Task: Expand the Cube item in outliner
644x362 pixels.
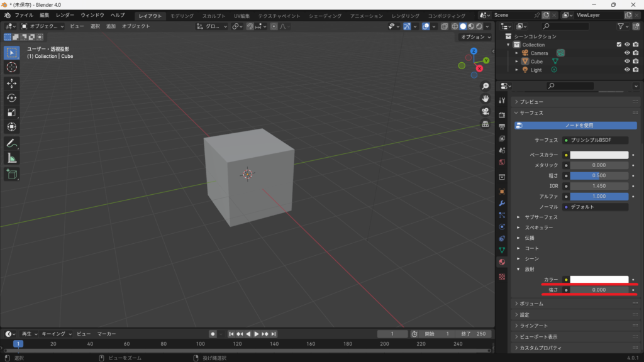Action: point(517,62)
